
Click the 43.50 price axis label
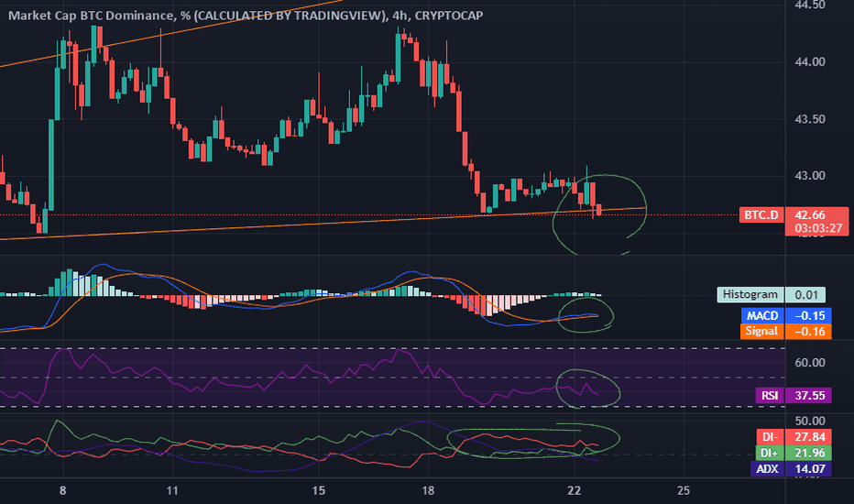(x=810, y=119)
